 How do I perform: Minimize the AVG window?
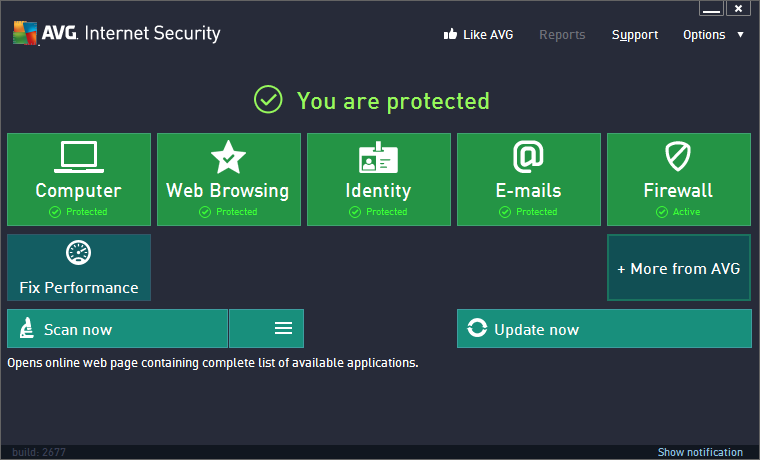point(711,9)
